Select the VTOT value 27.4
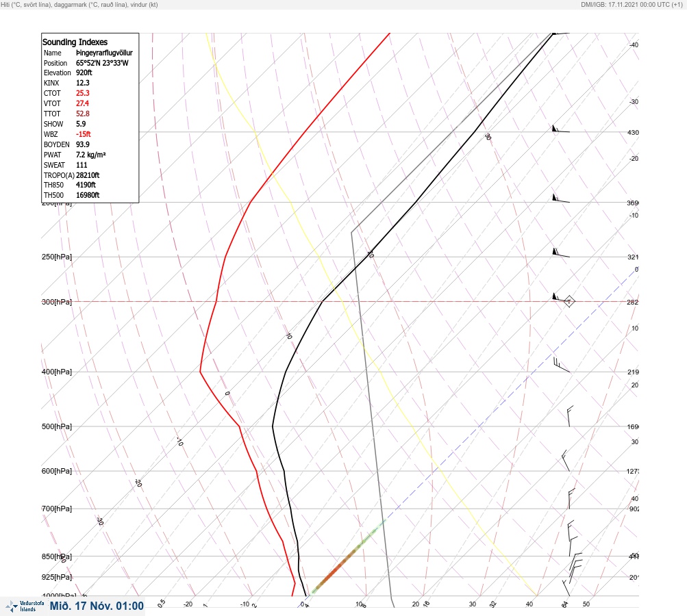 [82, 103]
